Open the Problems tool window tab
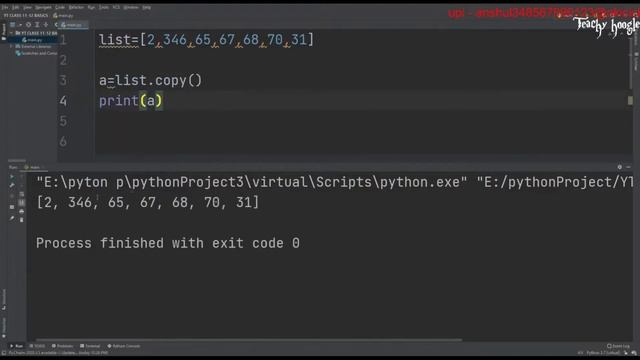This screenshot has height=360, width=640. (x=62, y=346)
